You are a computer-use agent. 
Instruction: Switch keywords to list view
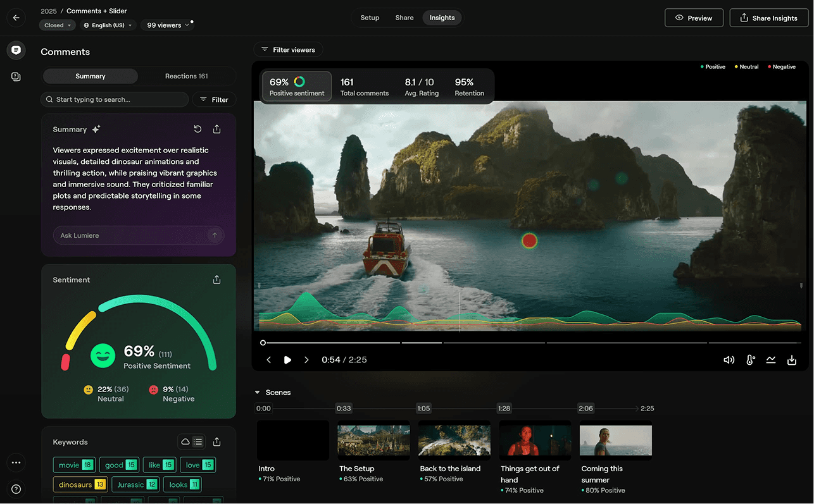pyautogui.click(x=198, y=441)
